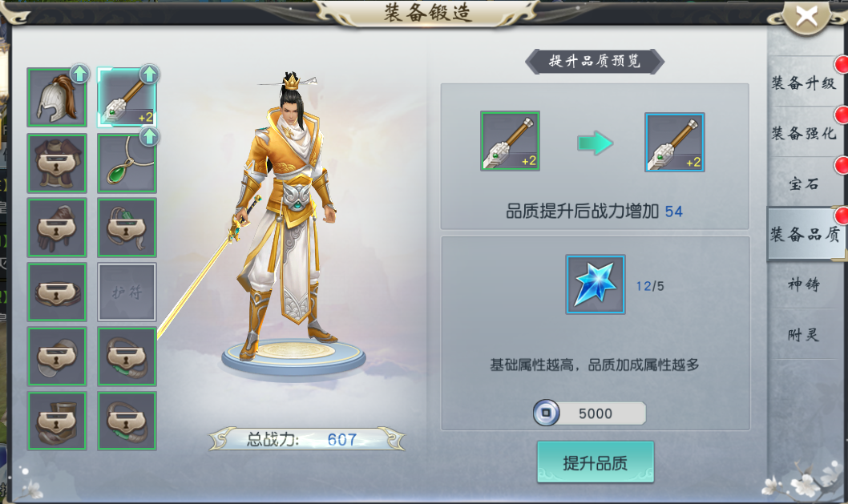Click the blue star material icon
The height and width of the screenshot is (504, 848).
tap(596, 284)
